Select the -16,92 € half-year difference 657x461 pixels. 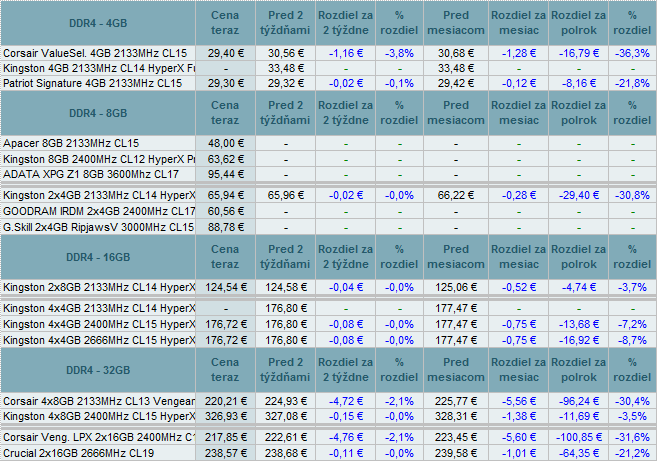point(579,340)
